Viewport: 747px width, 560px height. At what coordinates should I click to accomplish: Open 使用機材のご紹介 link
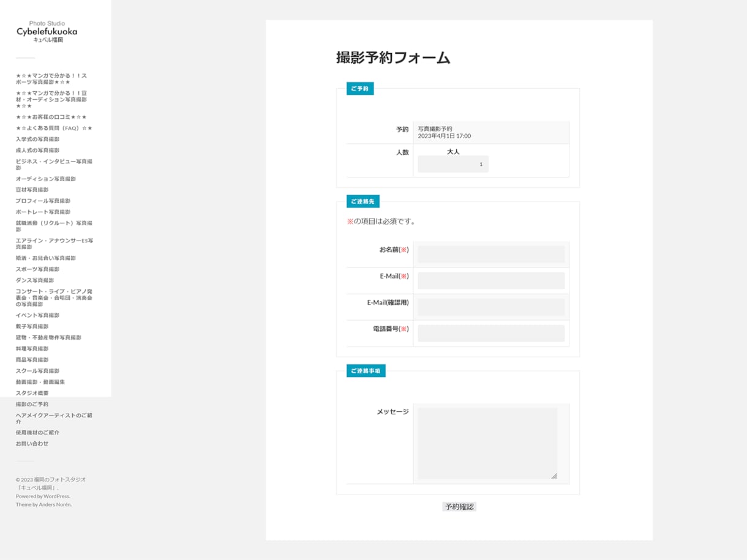coord(37,432)
